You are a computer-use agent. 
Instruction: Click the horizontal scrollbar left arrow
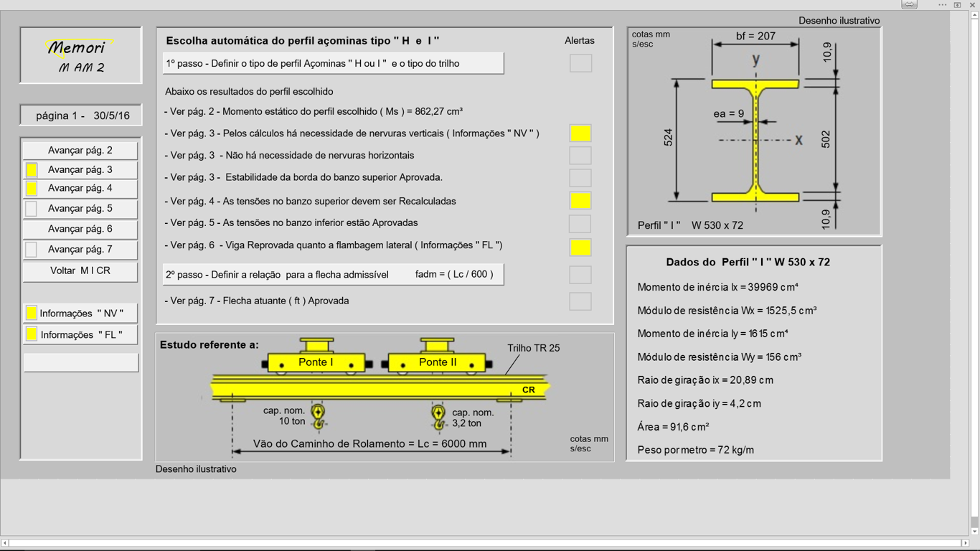click(5, 543)
